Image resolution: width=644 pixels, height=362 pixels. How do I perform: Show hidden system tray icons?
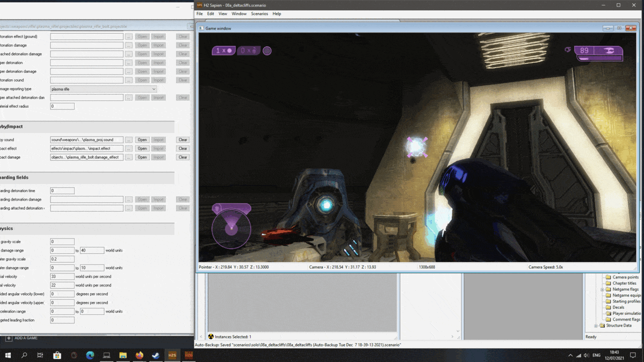tap(570, 356)
